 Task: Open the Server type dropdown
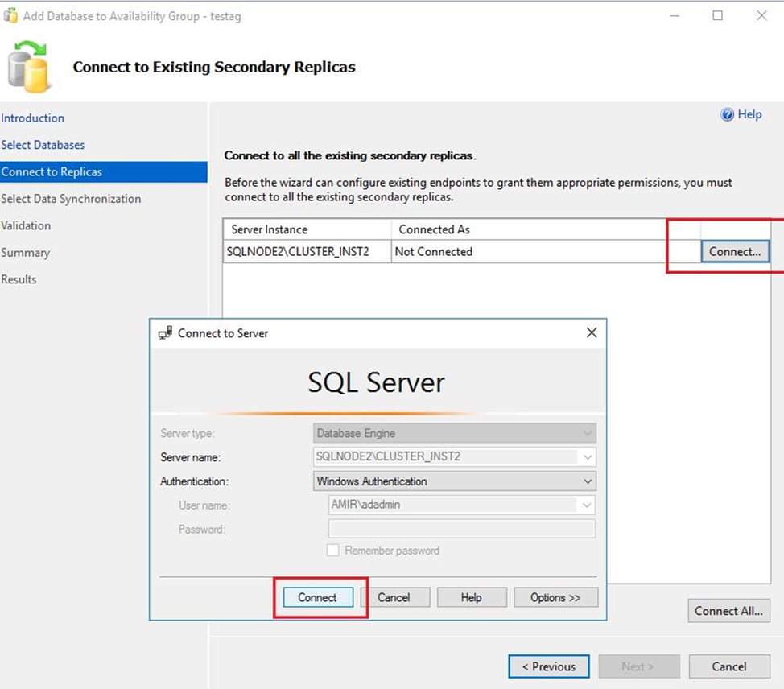pyautogui.click(x=587, y=432)
